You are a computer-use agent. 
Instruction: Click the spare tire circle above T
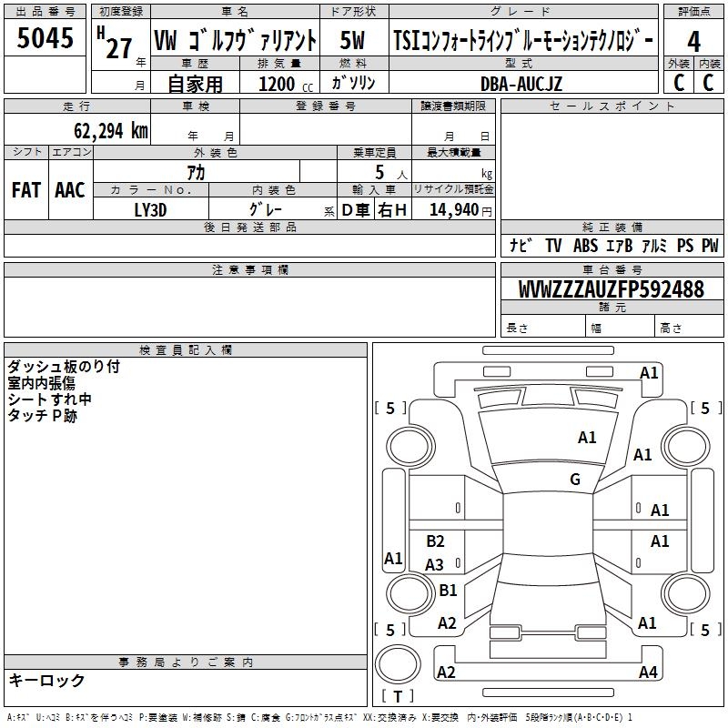tap(398, 663)
